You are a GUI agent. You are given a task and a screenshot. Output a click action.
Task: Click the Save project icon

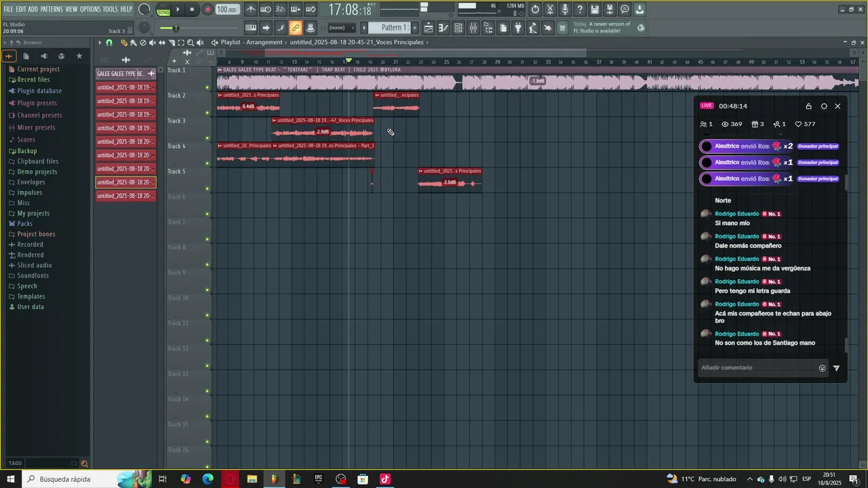tap(595, 9)
